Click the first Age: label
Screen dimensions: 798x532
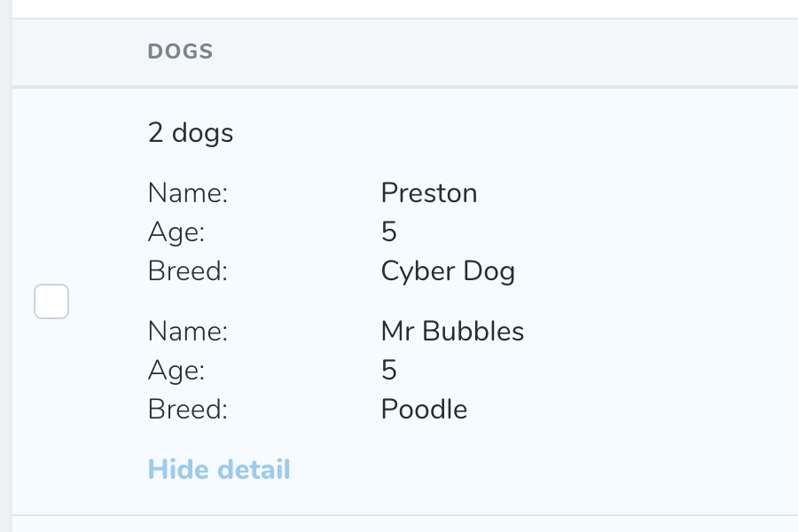[176, 232]
